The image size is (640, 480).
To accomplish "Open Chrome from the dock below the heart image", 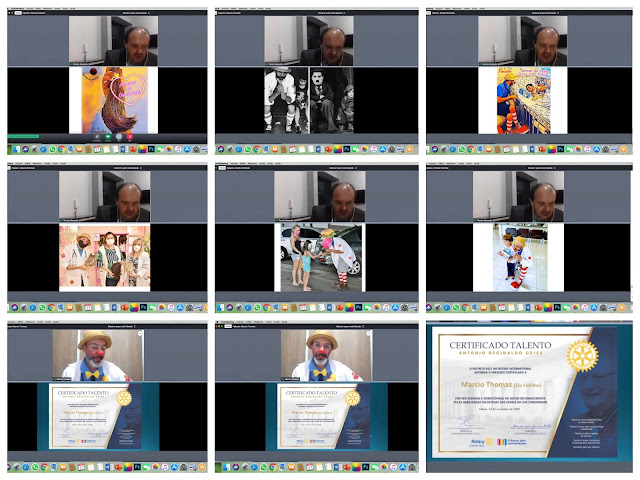I will coord(61,149).
